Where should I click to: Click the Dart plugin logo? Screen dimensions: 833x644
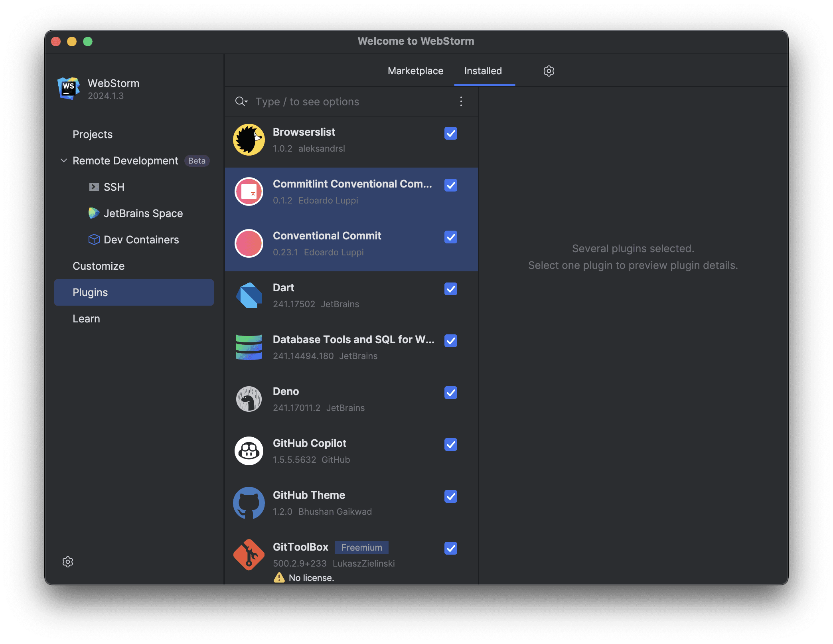pyautogui.click(x=249, y=296)
